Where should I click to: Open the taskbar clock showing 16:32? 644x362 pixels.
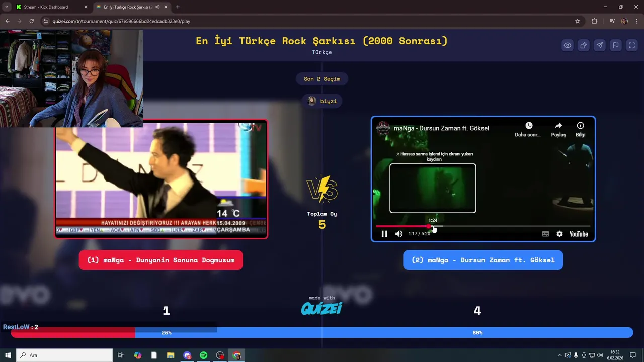coord(615,355)
